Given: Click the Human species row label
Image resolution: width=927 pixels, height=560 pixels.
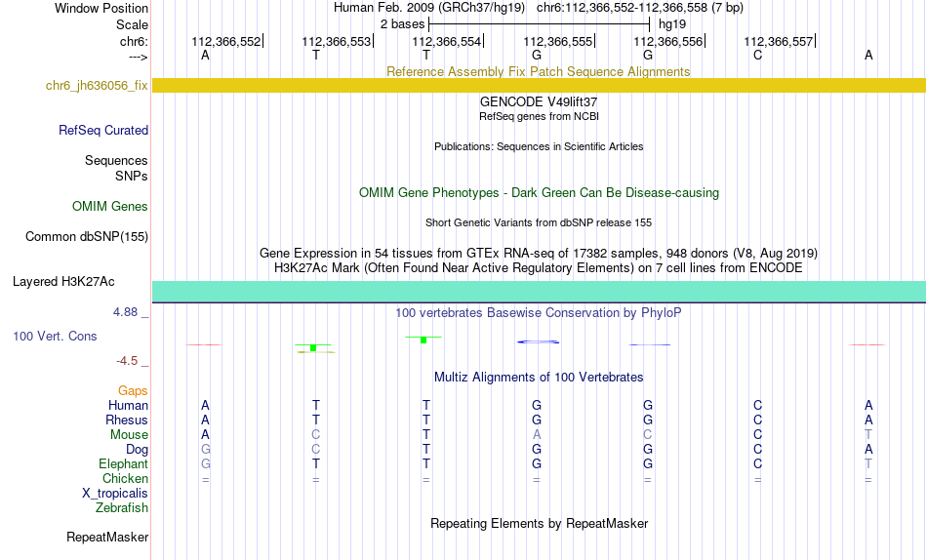Looking at the screenshot, I should [128, 406].
